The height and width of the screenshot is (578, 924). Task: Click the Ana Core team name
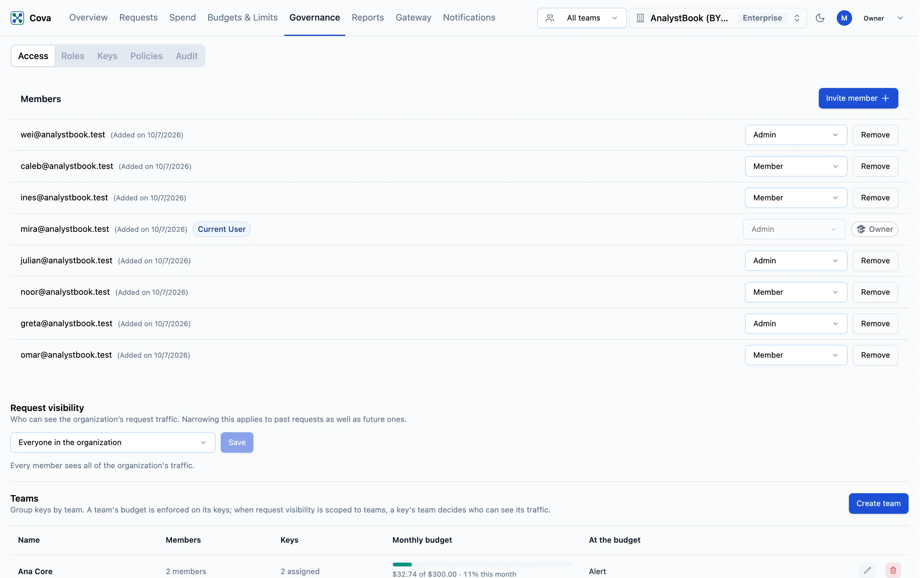click(x=35, y=572)
